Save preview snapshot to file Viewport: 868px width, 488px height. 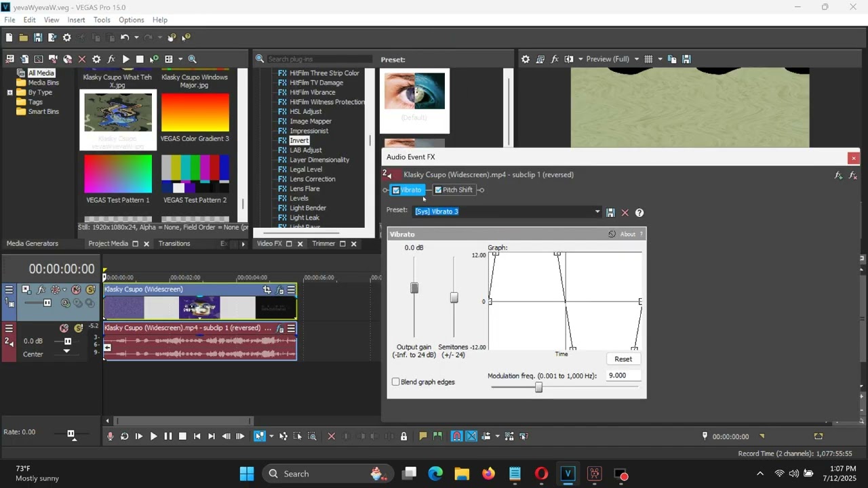687,59
